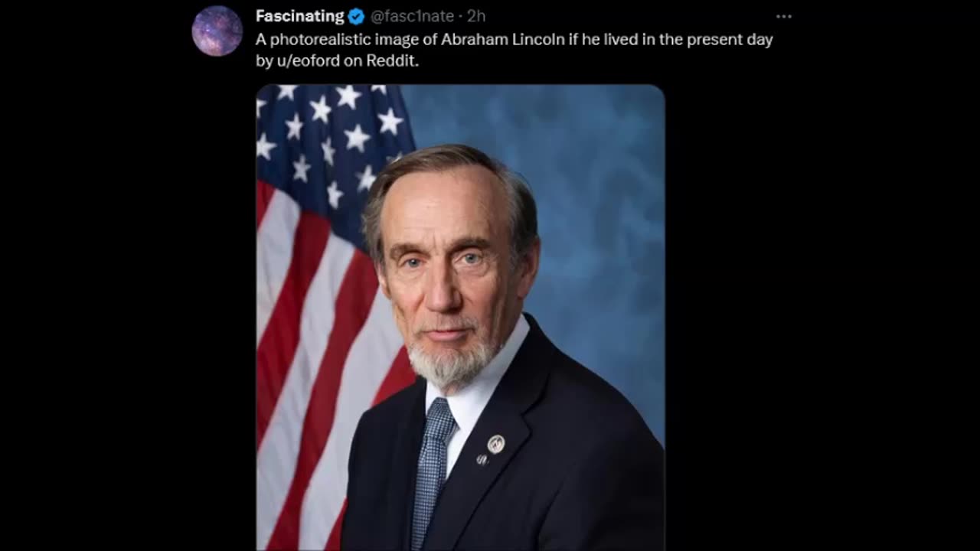Screen dimensions: 980x551
Task: Click the 2h timestamp of the tweet
Action: point(476,16)
